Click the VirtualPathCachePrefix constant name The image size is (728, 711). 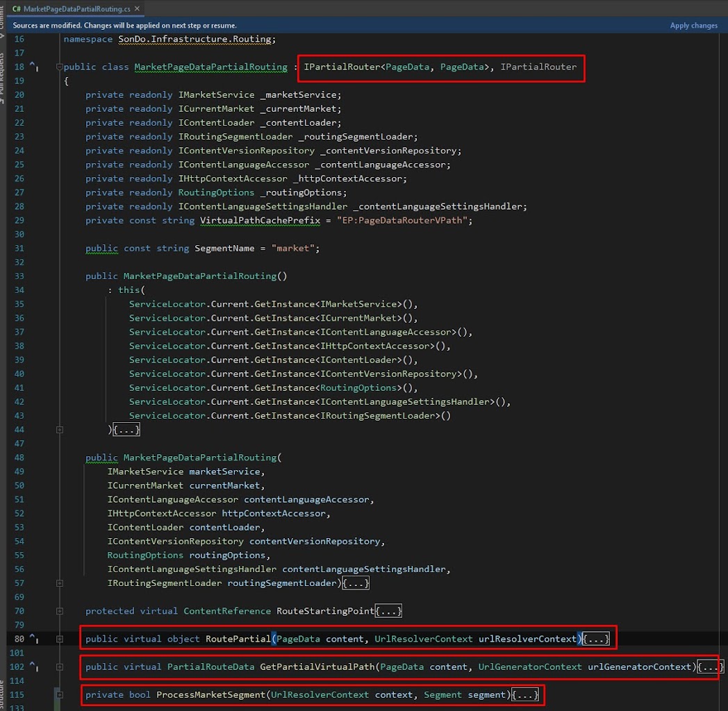coord(260,220)
